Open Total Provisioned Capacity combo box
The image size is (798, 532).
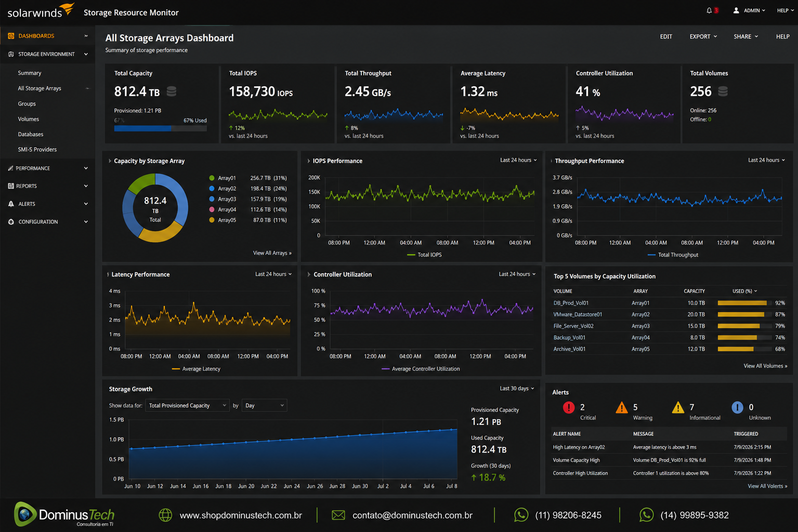pos(188,405)
